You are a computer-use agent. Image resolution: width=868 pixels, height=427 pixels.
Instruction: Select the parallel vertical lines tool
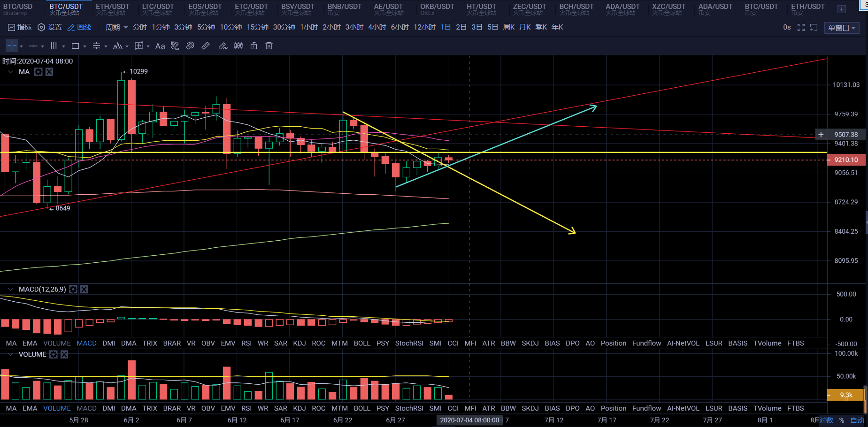(x=54, y=46)
